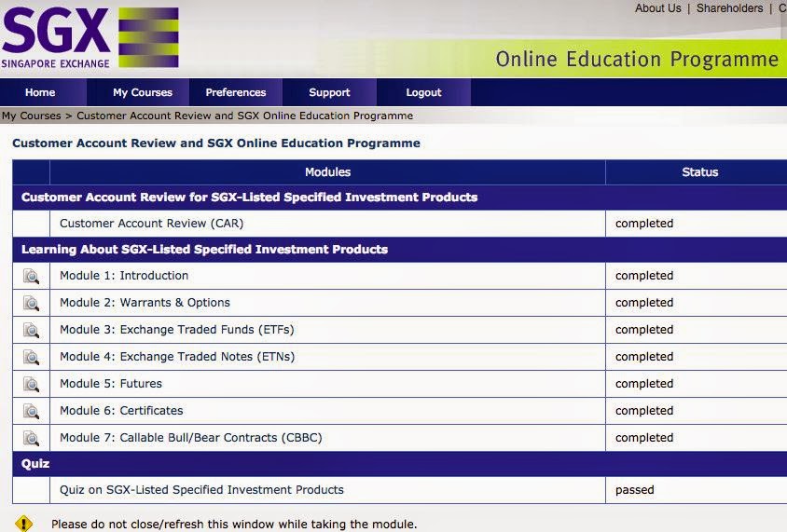This screenshot has height=532, width=787.
Task: Open Module 4: Exchange Traded Notes (ETNs)
Action: pyautogui.click(x=177, y=357)
